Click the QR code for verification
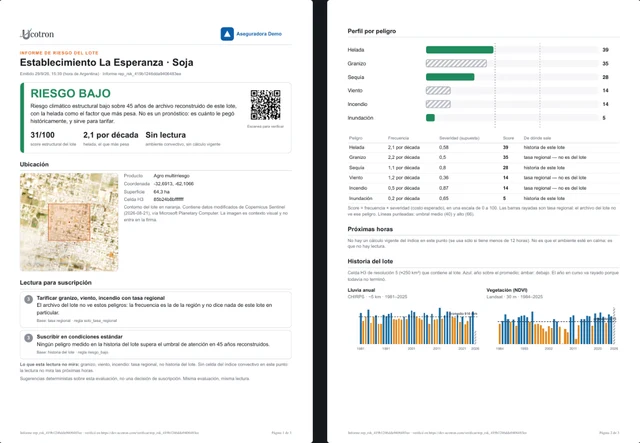The height and width of the screenshot is (443, 640). tap(265, 105)
